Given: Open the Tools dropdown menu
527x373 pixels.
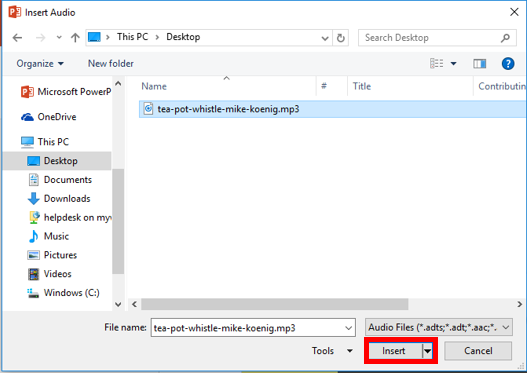Looking at the screenshot, I should pyautogui.click(x=332, y=351).
